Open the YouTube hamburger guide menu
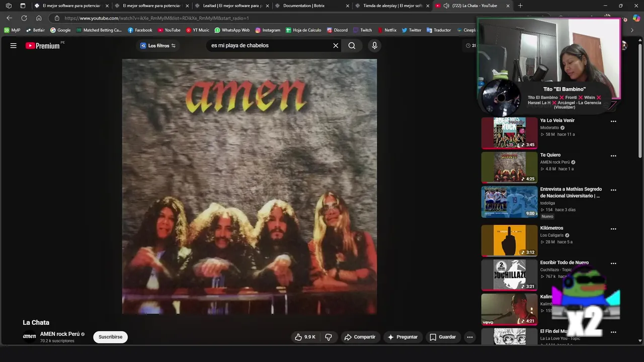644x362 pixels. pyautogui.click(x=14, y=45)
